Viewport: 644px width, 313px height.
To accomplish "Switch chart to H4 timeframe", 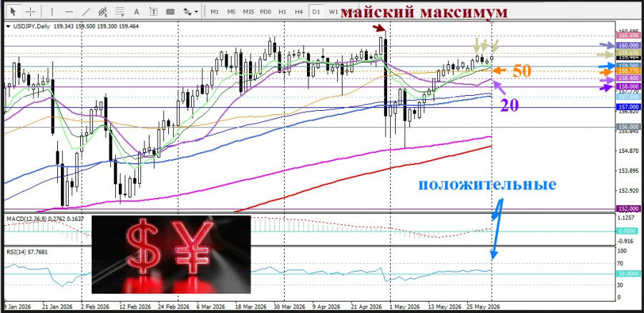I will pyautogui.click(x=299, y=11).
